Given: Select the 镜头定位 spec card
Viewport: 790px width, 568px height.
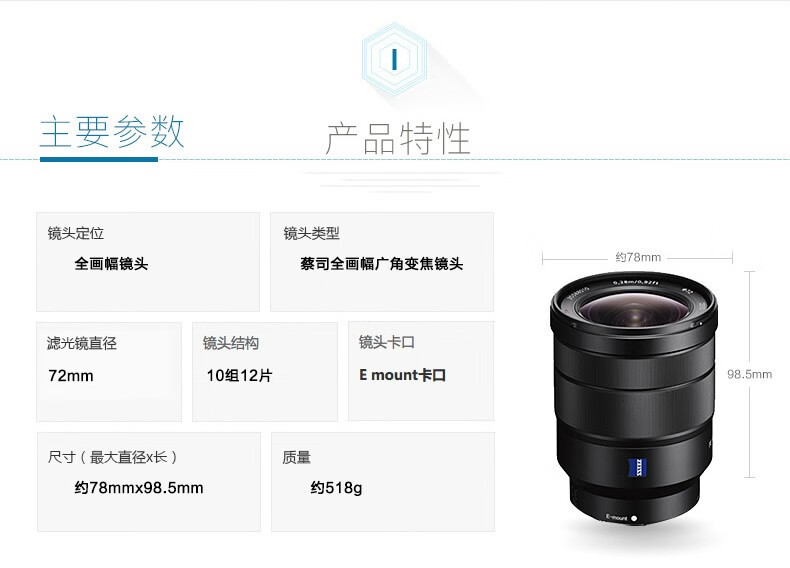Looking at the screenshot, I should (148, 262).
